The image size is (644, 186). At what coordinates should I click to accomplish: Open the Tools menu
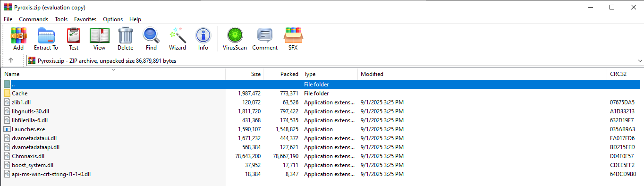tap(61, 19)
